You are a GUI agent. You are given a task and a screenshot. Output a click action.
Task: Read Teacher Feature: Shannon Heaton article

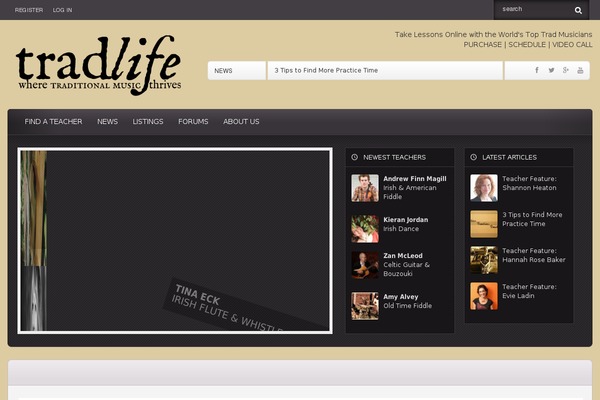(x=529, y=183)
